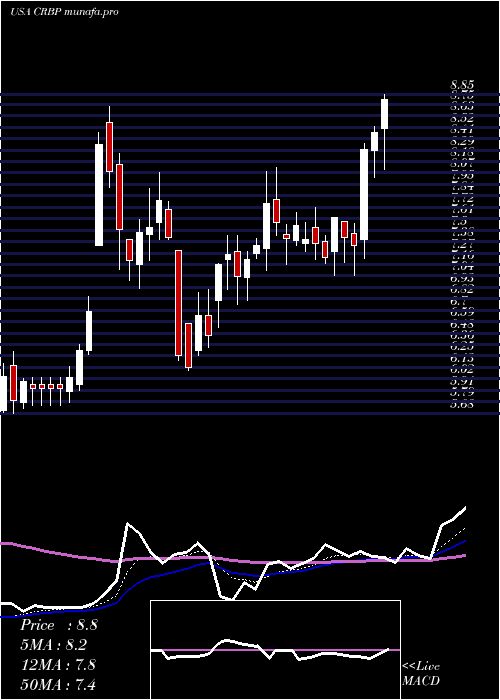Click the '5MA : 8.2' value
The image size is (500, 700).
53,645
